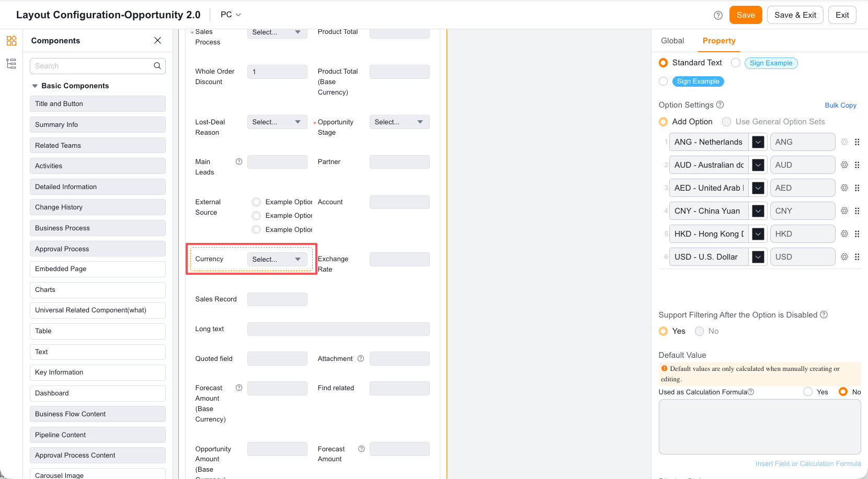The image size is (868, 479).
Task: Close the Components panel
Action: tap(157, 40)
